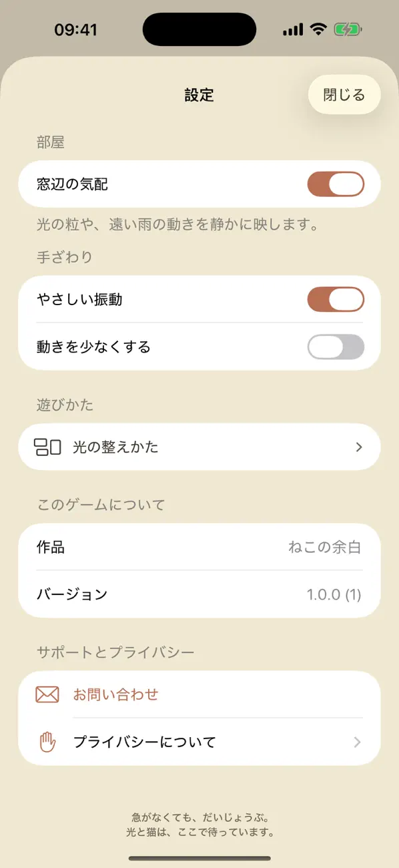Tap the cellular signal bars icon

pyautogui.click(x=293, y=30)
